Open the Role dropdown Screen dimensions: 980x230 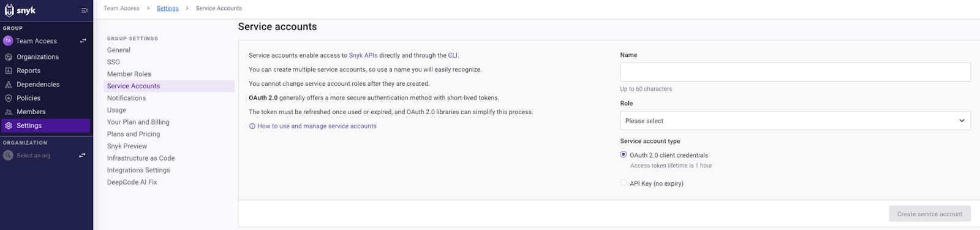pyautogui.click(x=795, y=121)
